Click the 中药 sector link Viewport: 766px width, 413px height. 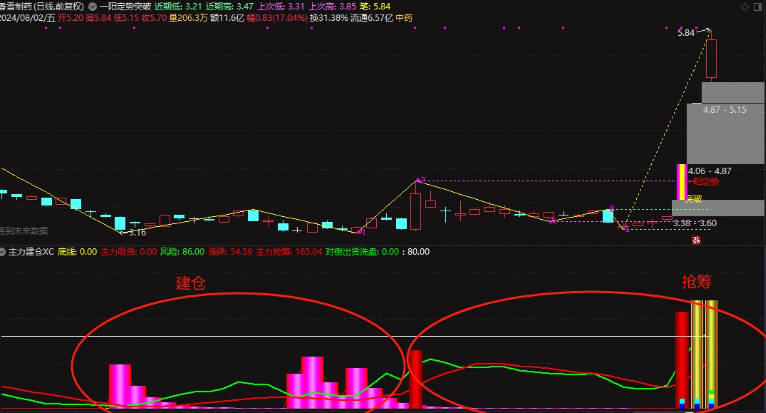pos(404,18)
